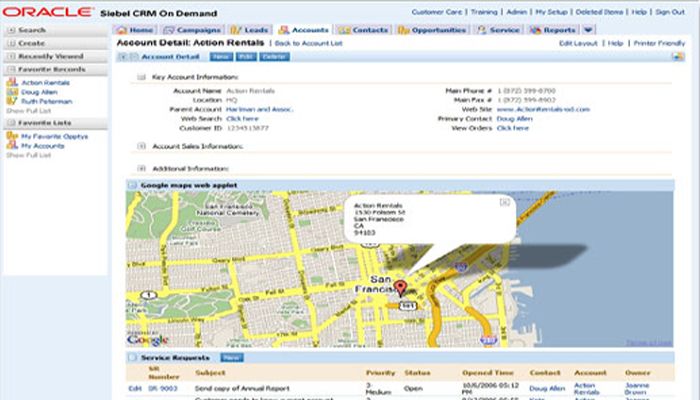The image size is (700, 400).
Task: Expand the Additional Information section
Action: coord(142,168)
